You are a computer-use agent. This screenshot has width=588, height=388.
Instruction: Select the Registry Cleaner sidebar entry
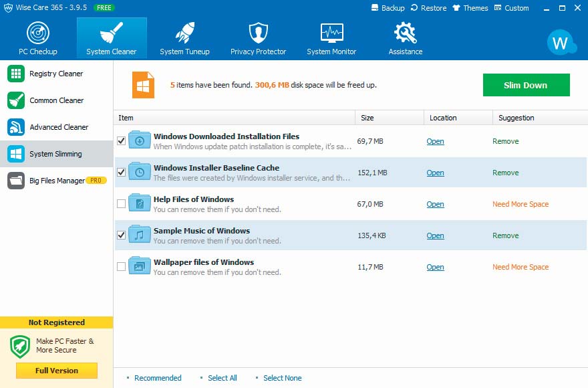click(56, 74)
